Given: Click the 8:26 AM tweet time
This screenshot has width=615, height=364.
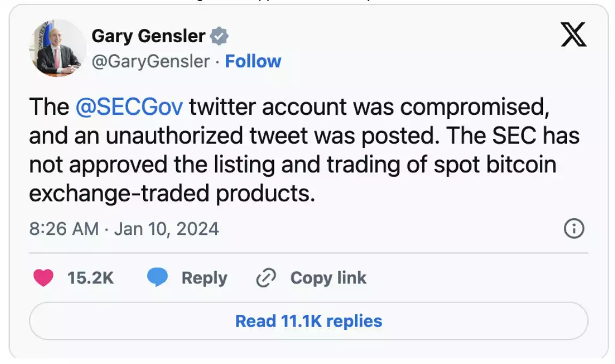Looking at the screenshot, I should [64, 229].
